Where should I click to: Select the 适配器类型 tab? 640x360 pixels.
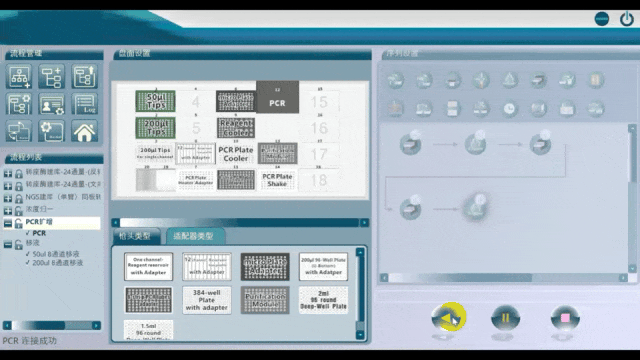pos(193,236)
